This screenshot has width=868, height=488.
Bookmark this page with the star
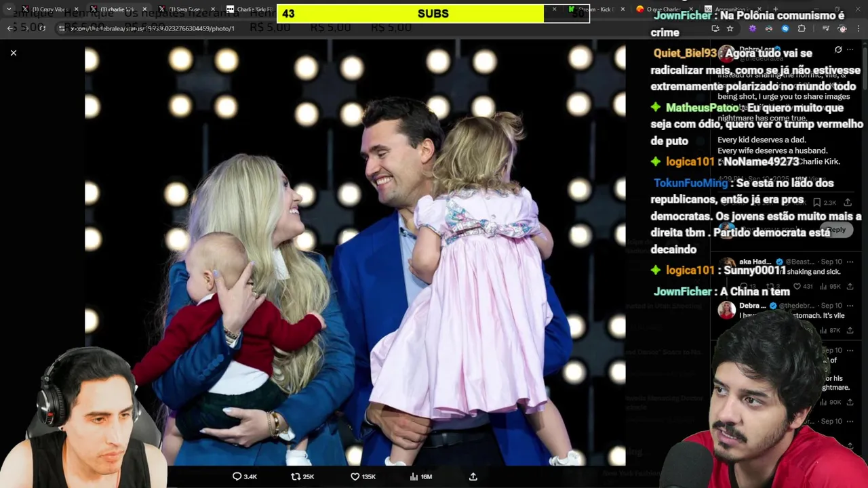(730, 28)
